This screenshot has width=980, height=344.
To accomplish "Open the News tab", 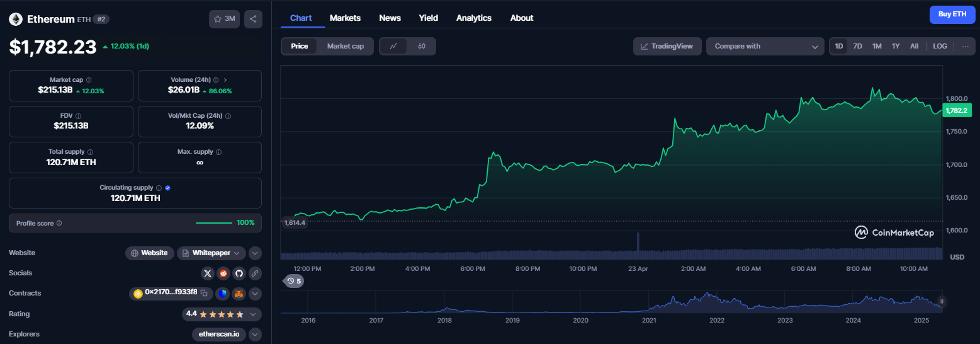I will 390,18.
